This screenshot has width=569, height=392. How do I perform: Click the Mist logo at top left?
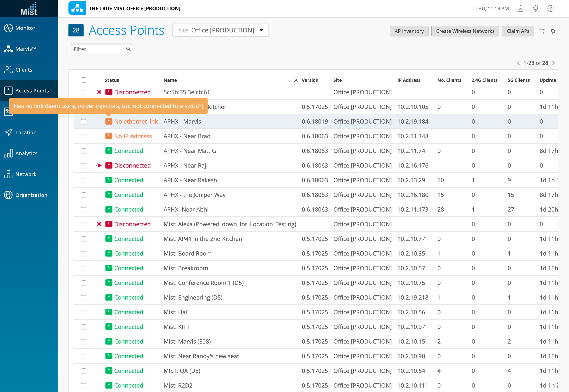[29, 9]
